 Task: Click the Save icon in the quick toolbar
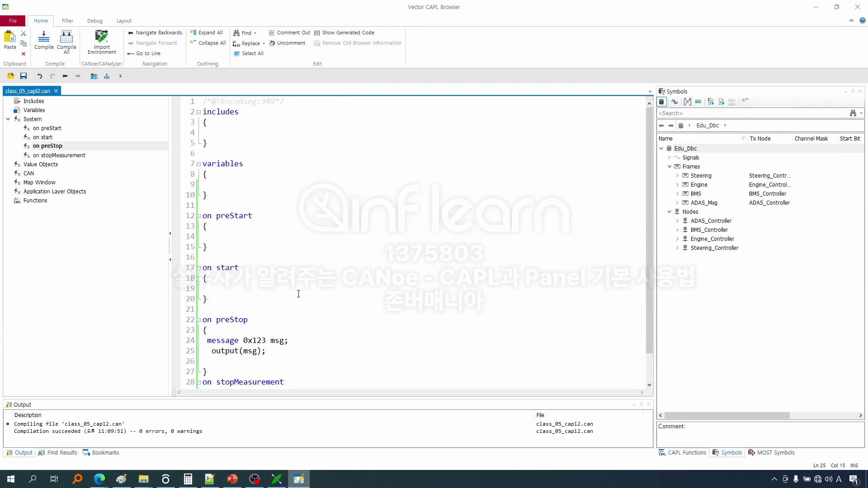[x=24, y=76]
